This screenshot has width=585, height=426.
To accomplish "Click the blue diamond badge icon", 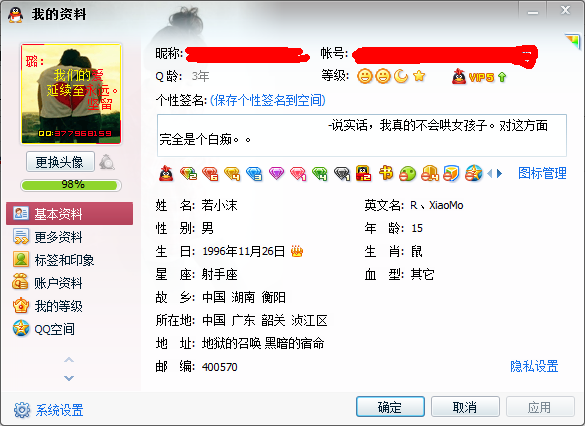I will click(254, 173).
